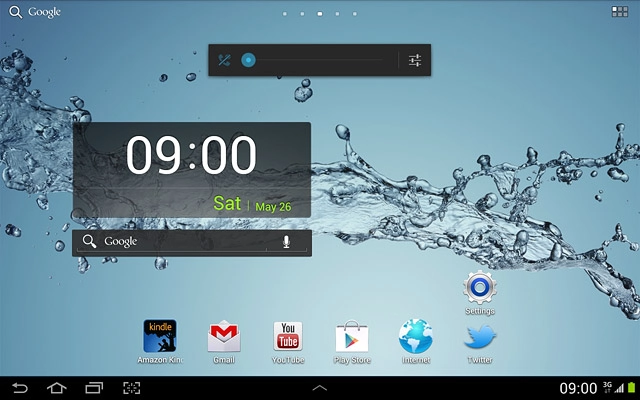640x400 pixels.
Task: Select the third home screen page dot
Action: coord(320,14)
